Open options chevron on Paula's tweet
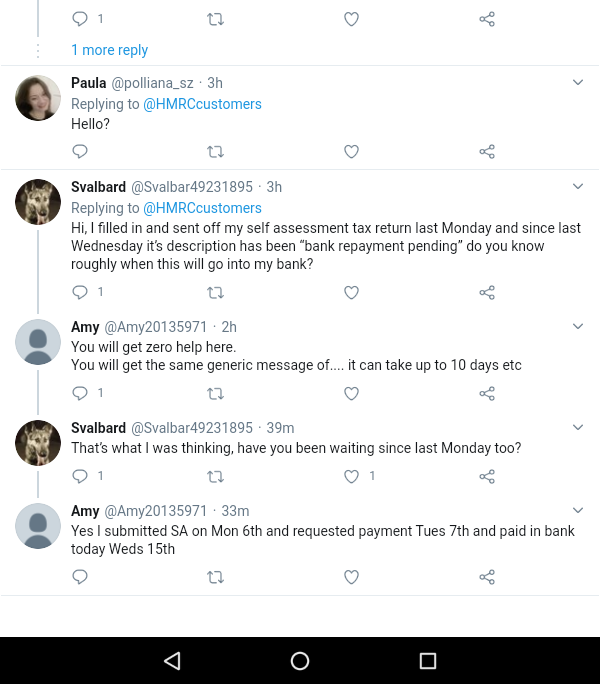 pyautogui.click(x=577, y=82)
